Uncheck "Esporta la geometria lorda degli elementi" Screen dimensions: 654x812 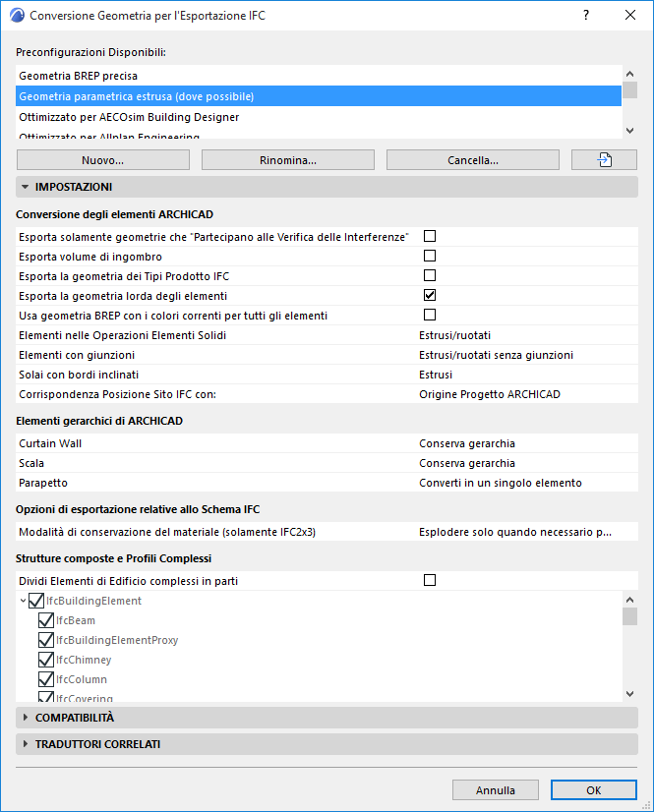tap(429, 296)
